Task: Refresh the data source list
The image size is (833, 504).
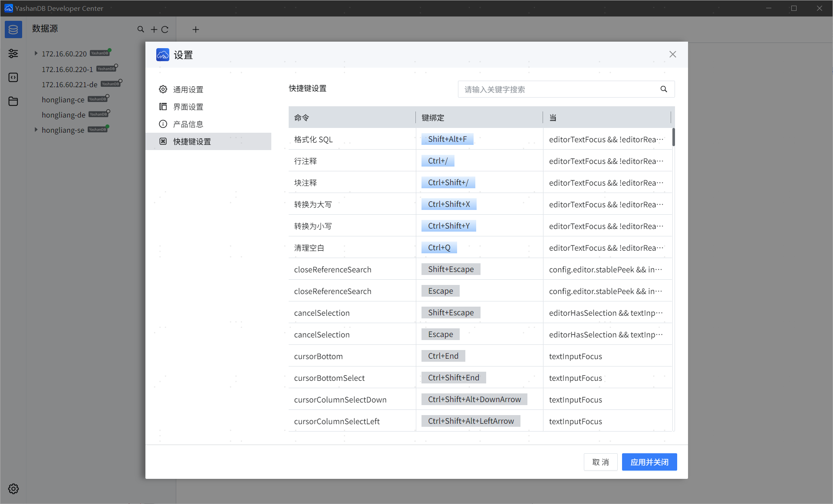Action: tap(165, 29)
